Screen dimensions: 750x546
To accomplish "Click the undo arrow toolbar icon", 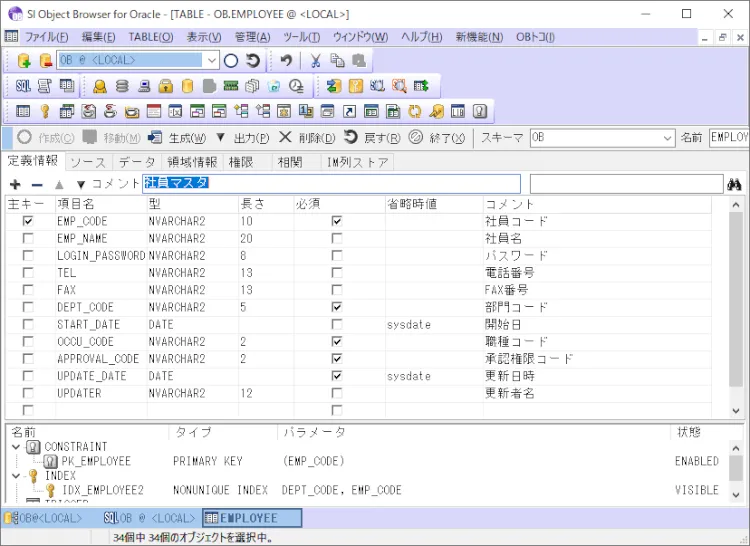I will 286,60.
